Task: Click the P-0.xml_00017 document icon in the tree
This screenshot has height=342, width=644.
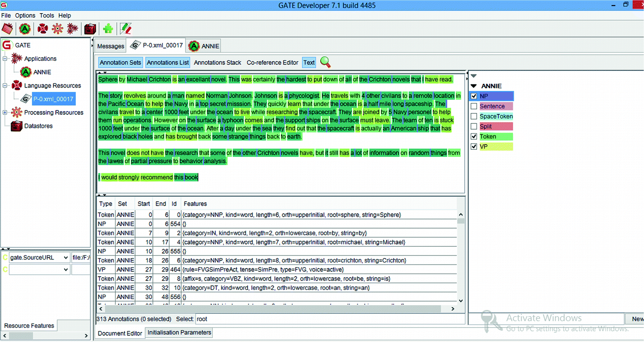Action: coord(26,99)
